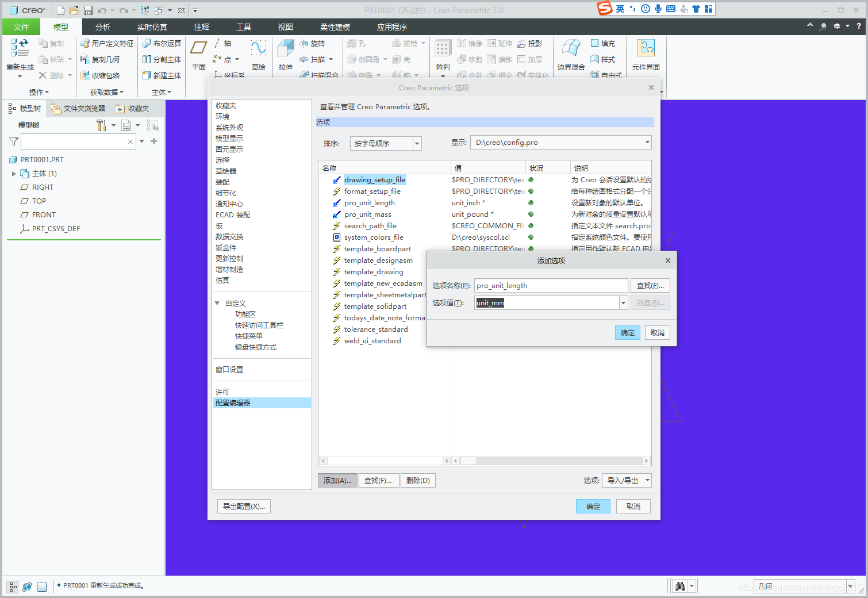The height and width of the screenshot is (598, 868).
Task: Select the 草绘 sketch tool icon
Action: click(259, 48)
